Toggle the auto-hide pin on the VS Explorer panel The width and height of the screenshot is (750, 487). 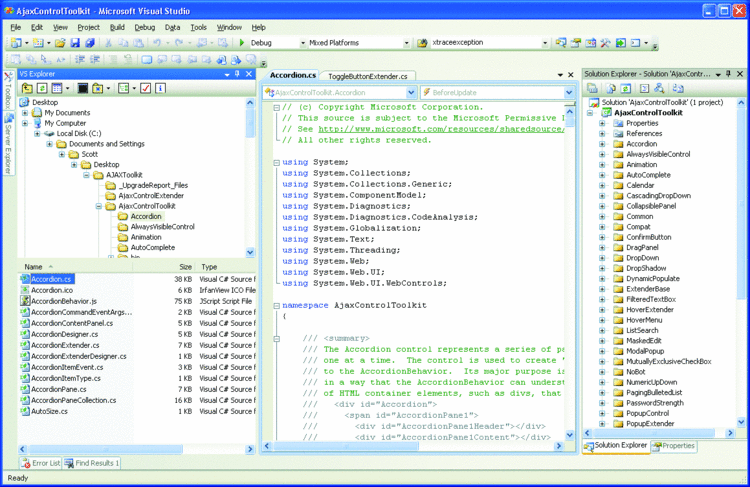(x=237, y=74)
